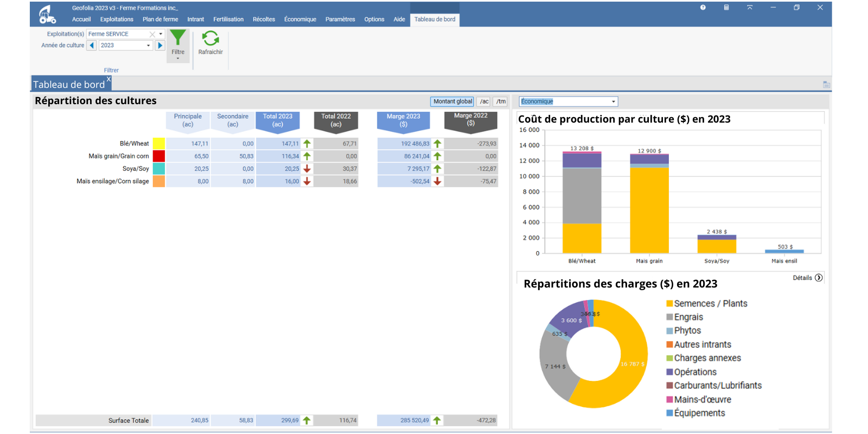Collapse the ribbon with the chevron icon
The height and width of the screenshot is (434, 868).
point(750,8)
